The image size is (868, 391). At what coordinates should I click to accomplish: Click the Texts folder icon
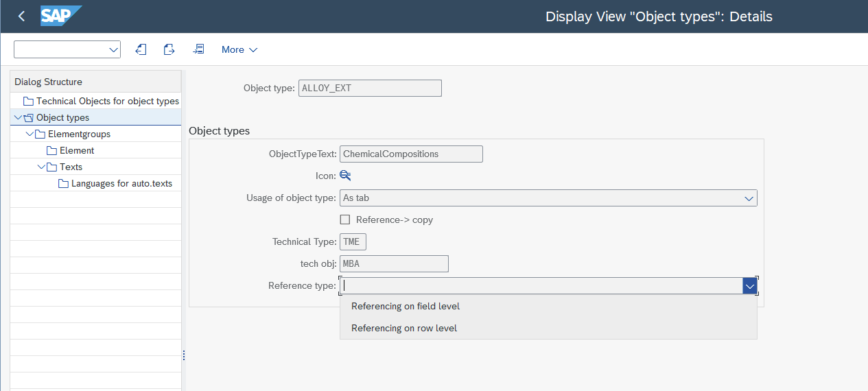pos(52,167)
